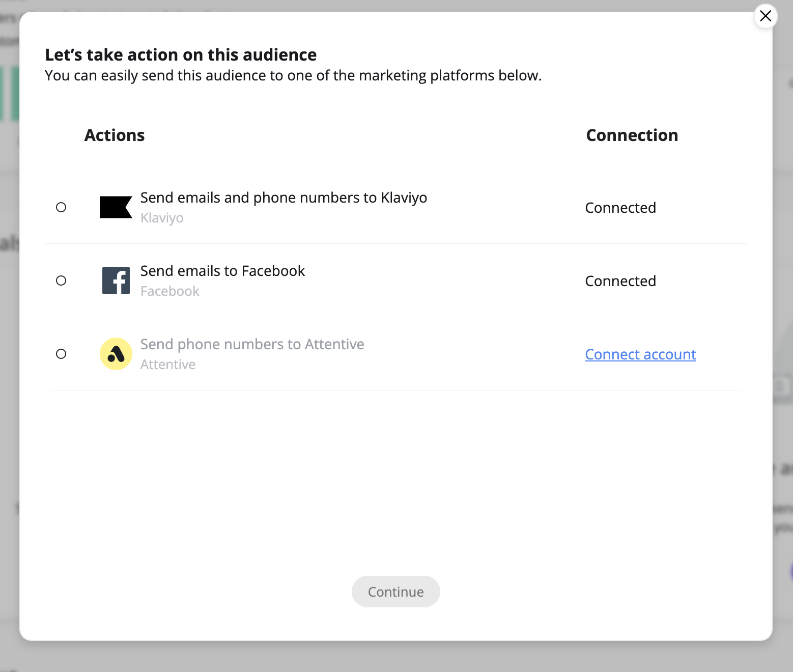The image size is (793, 672).
Task: Select the Klaviyo radio button
Action: (61, 207)
